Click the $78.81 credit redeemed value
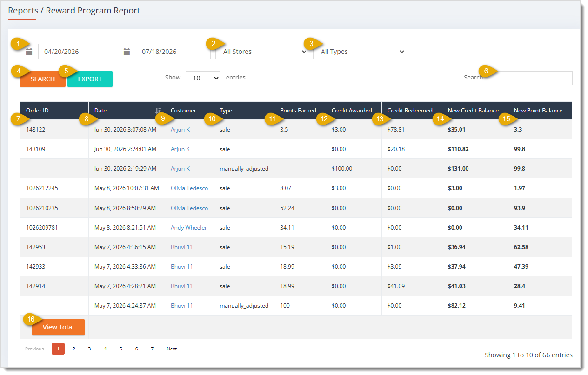 [x=396, y=130]
